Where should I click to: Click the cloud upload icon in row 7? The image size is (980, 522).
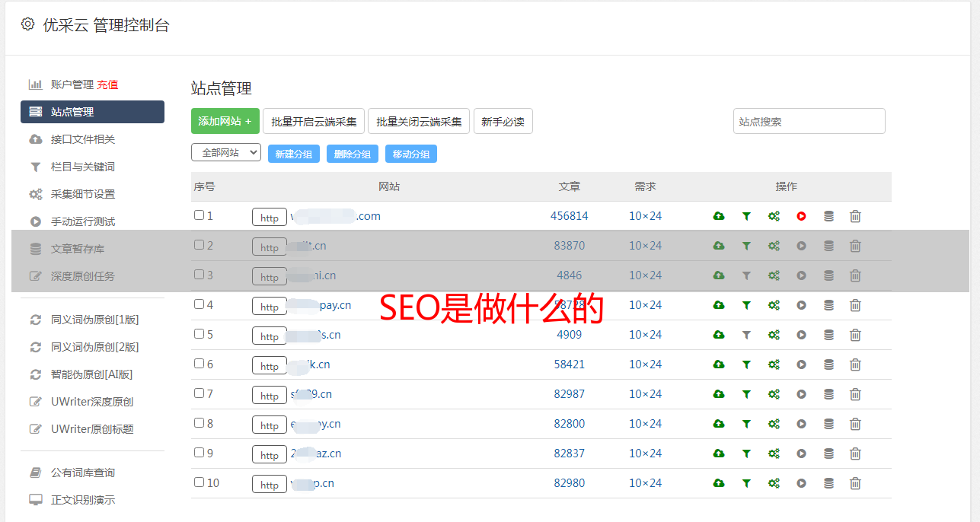tap(718, 394)
